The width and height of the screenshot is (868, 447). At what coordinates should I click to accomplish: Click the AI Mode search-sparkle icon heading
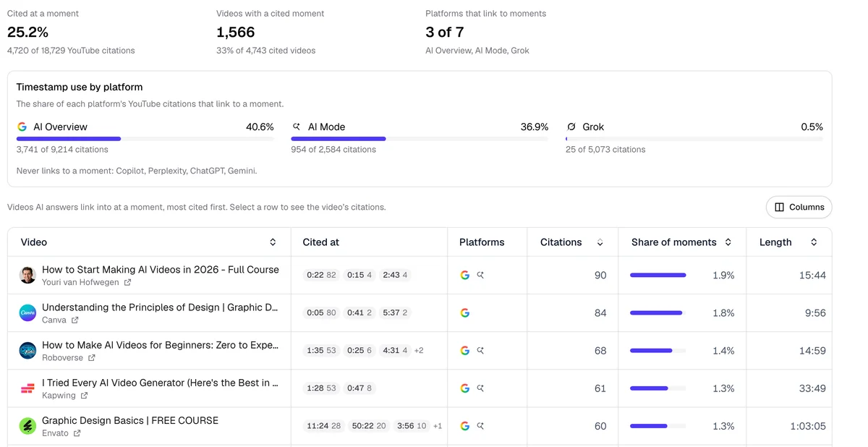[x=297, y=127]
